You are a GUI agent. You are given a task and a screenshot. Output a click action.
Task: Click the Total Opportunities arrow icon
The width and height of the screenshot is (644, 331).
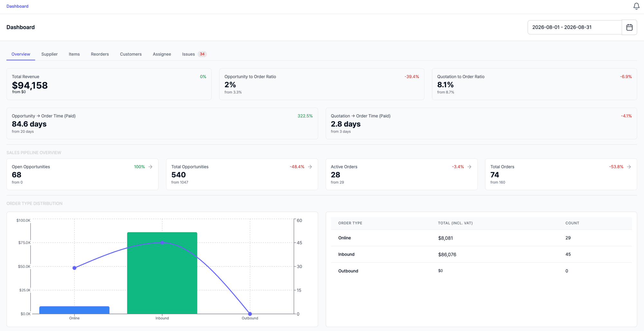pos(310,167)
